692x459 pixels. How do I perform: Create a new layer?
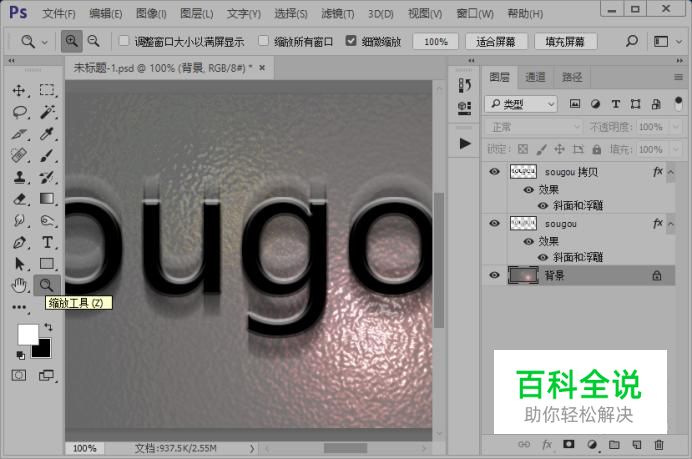[636, 445]
